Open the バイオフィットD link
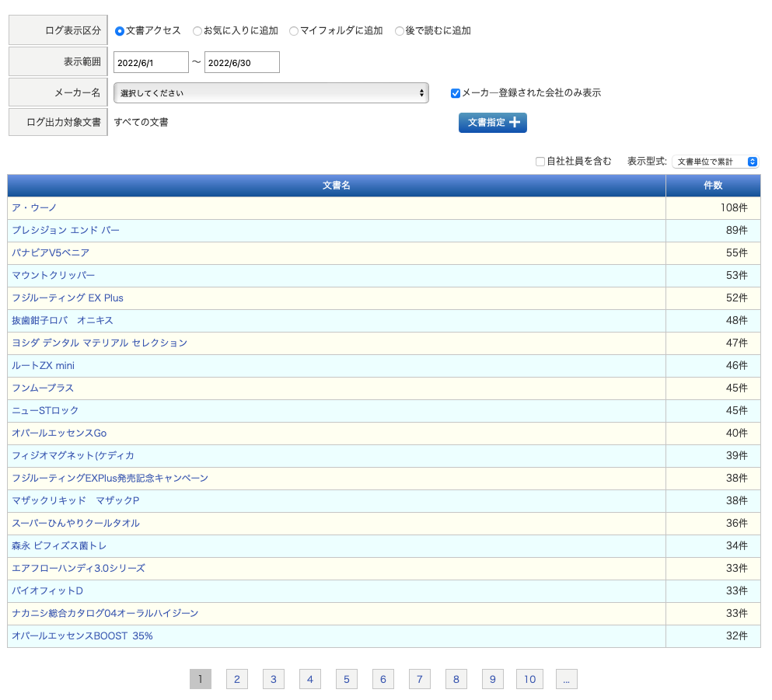772x700 pixels. coord(47,590)
